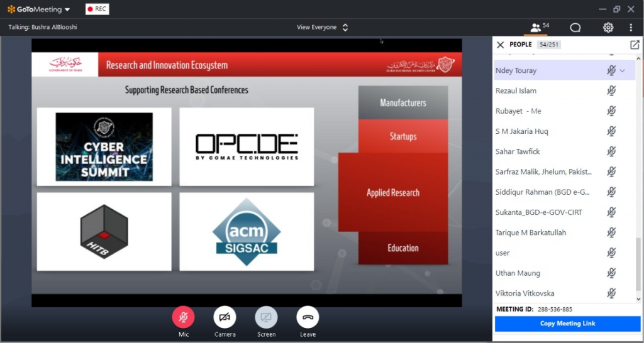Screen dimensions: 644x343
Task: Click Rubayet - Me muted mic icon
Action: tap(611, 111)
